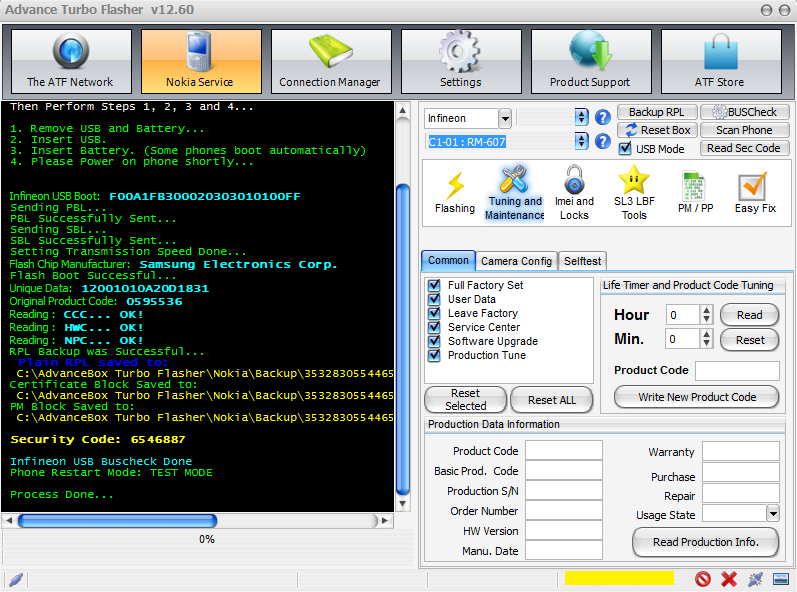The image size is (797, 592).
Task: Open Imei and Locks padlock tool
Action: point(574,193)
